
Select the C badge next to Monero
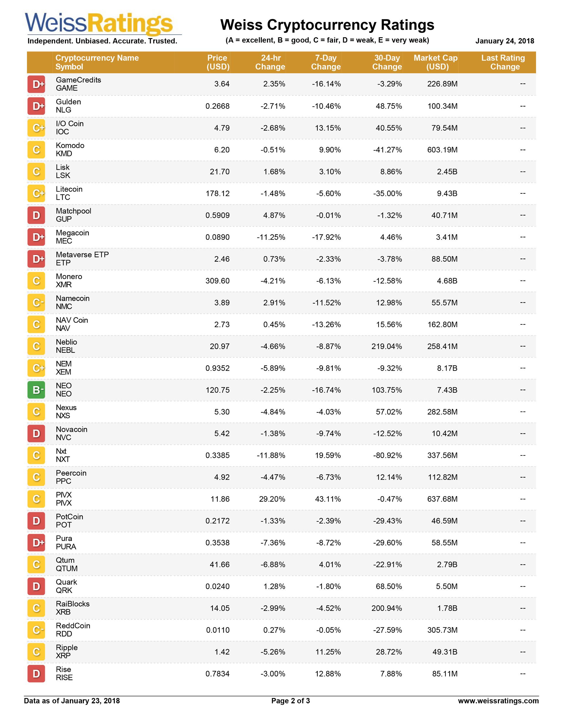[36, 281]
